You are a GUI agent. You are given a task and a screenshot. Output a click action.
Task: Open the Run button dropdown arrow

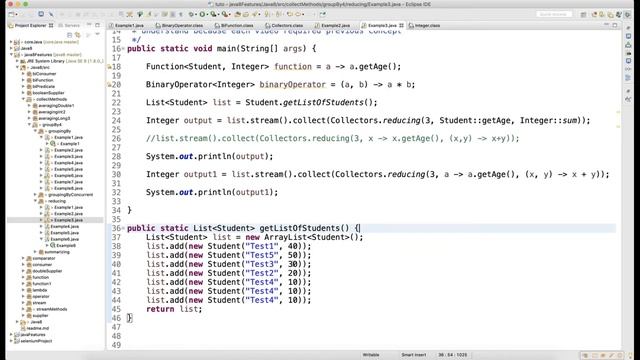(207, 14)
